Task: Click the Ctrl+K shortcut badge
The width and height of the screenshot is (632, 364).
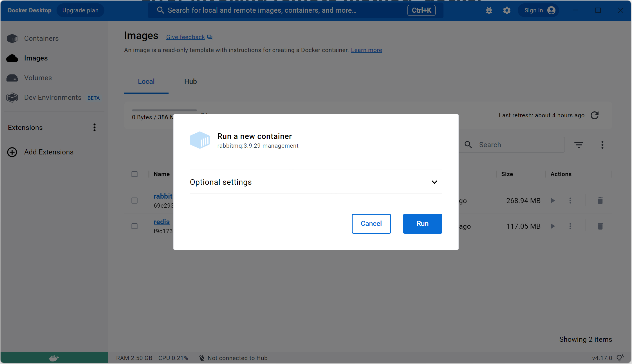Action: click(x=421, y=10)
